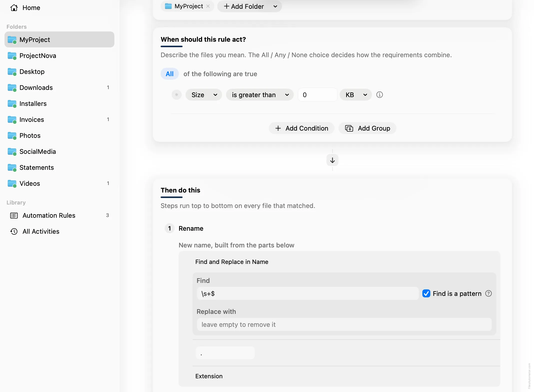The height and width of the screenshot is (392, 534).
Task: Click the separator field containing a dot
Action: 225,353
